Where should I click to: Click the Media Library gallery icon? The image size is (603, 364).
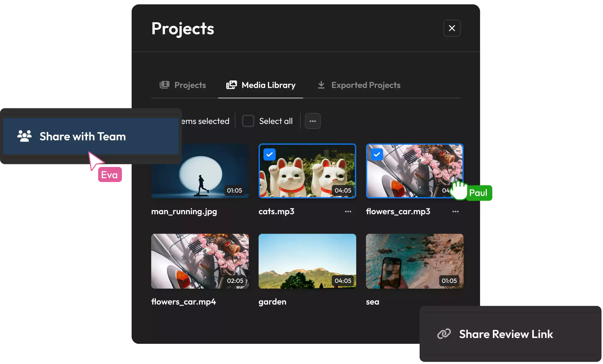point(231,85)
